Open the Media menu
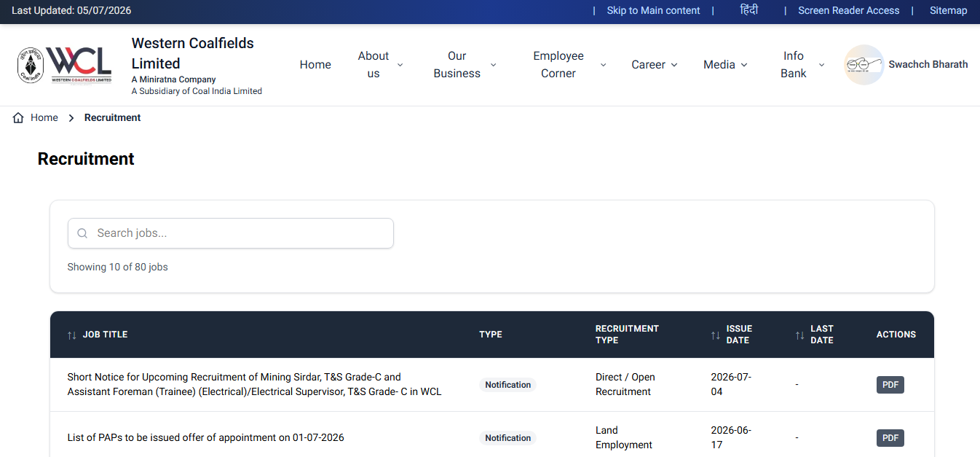The height and width of the screenshot is (457, 980). click(x=719, y=65)
